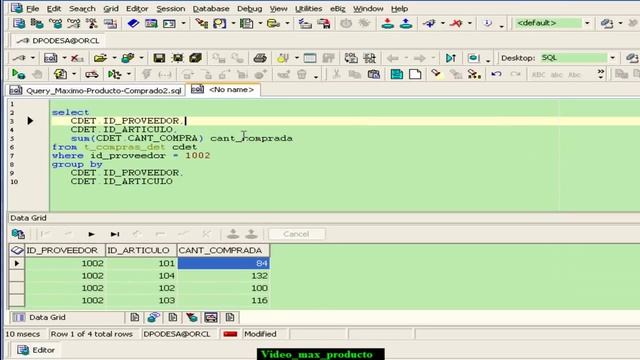Click the Print icon in editor toolbar

tap(260, 58)
